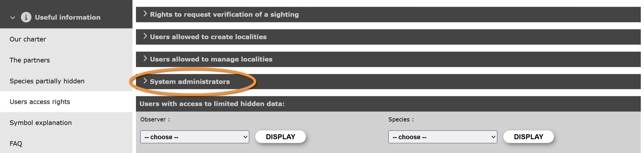Screen dimensions: 644x153
Task: Collapse the Useful information menu chevron
Action: (13, 18)
